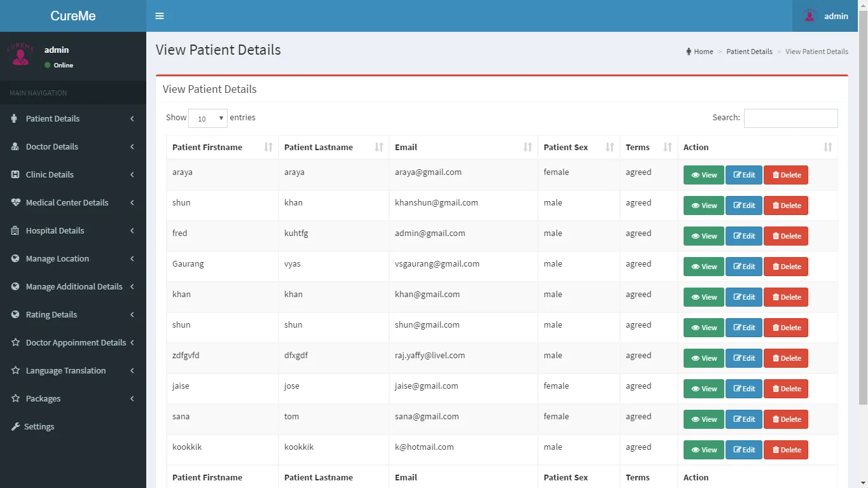Expand the Packages chevron
This screenshot has height=488, width=868.
[x=132, y=398]
